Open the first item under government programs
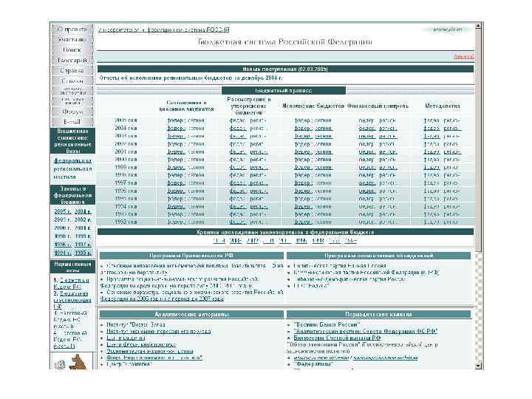The width and height of the screenshot is (532, 399). 191,269
